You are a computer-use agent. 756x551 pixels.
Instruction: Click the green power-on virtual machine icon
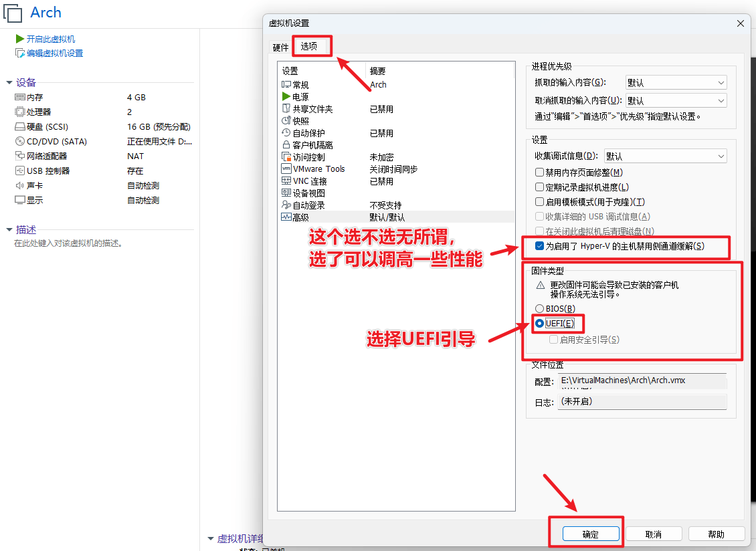point(19,39)
